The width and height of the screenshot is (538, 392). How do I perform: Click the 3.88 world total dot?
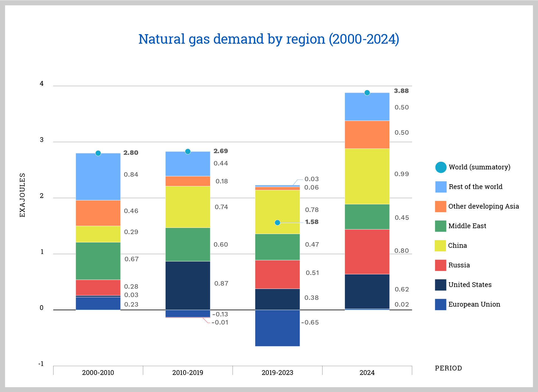coord(367,93)
